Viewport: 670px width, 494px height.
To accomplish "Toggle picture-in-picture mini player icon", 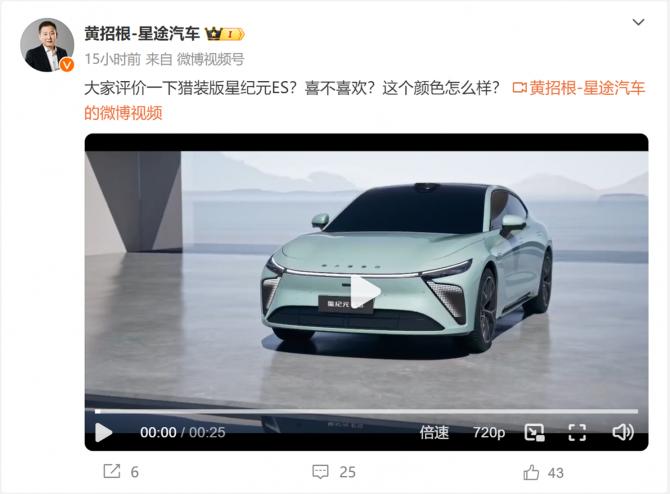I will (x=534, y=432).
